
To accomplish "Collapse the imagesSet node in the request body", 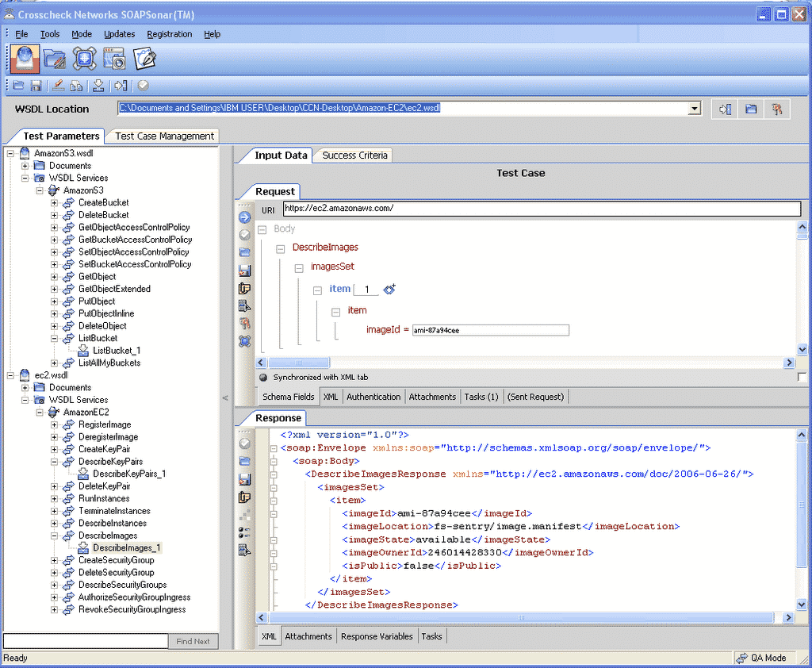I will click(x=299, y=268).
